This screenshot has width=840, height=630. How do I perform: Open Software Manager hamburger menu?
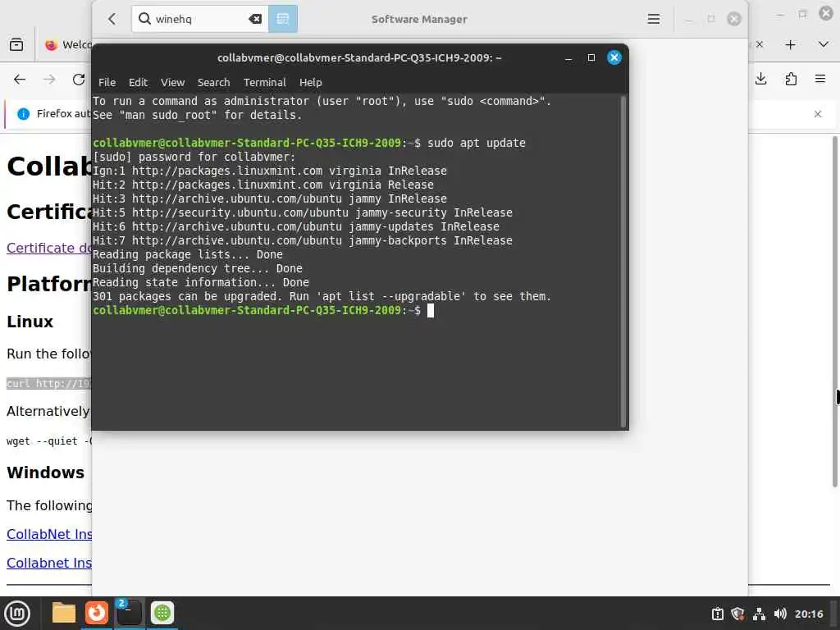pos(653,19)
